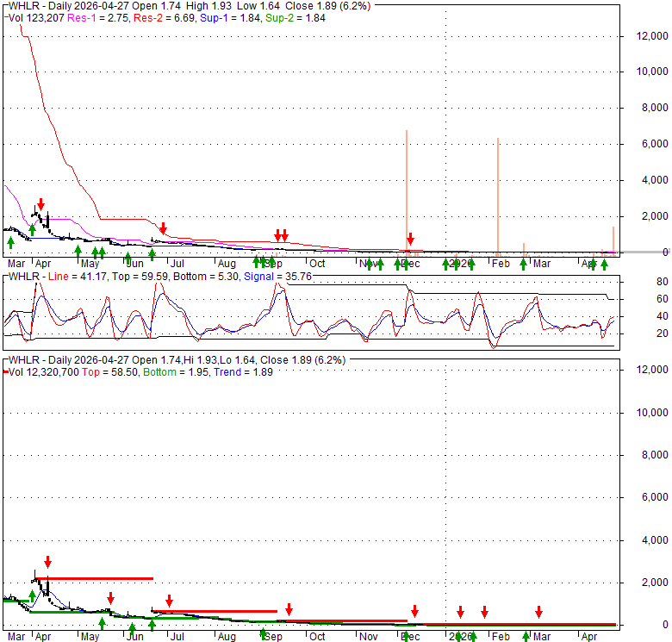This screenshot has width=672, height=642.
Task: Click the '12,000' axis value on top chart
Action: [652, 36]
